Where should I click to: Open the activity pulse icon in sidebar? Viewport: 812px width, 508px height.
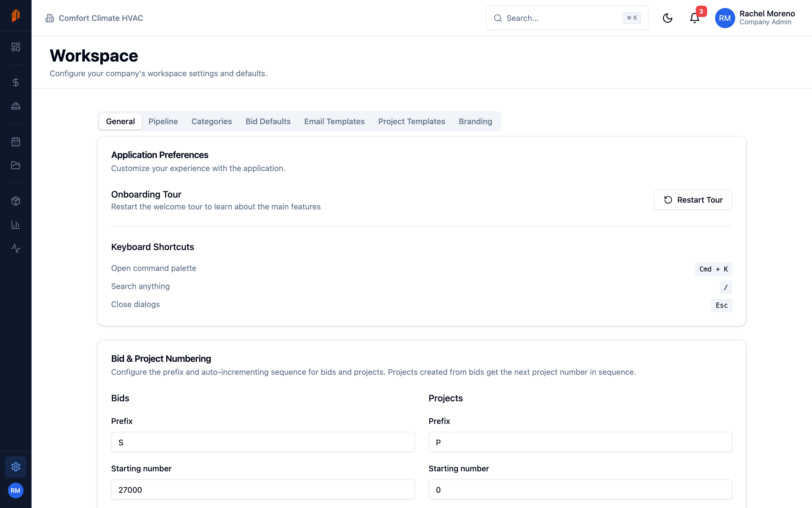pos(16,248)
